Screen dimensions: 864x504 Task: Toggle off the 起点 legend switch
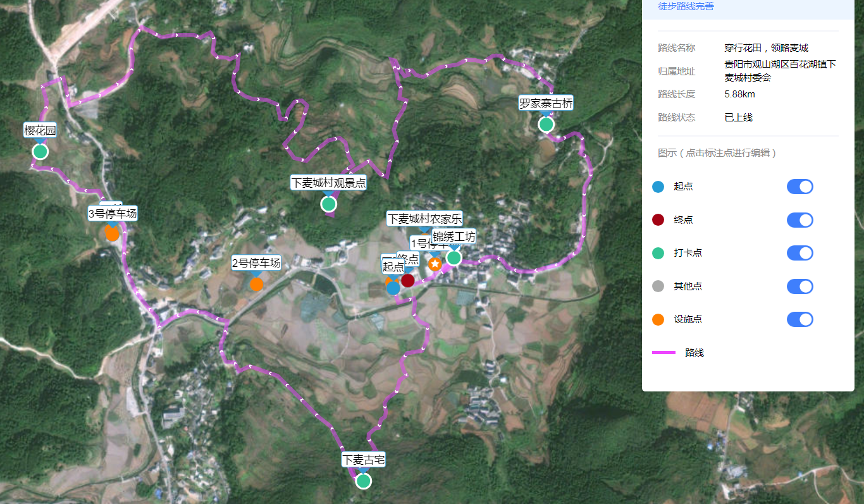799,187
